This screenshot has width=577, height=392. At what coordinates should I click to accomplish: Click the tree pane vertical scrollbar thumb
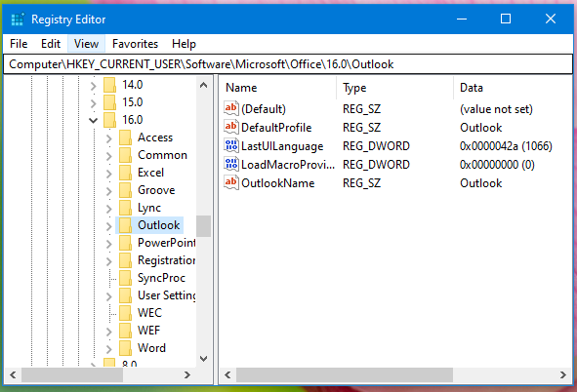point(203,226)
